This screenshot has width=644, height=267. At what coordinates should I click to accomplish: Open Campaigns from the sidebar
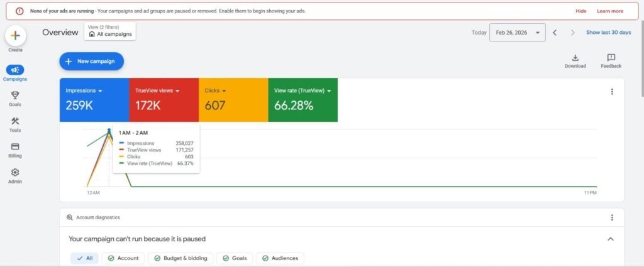pos(16,70)
